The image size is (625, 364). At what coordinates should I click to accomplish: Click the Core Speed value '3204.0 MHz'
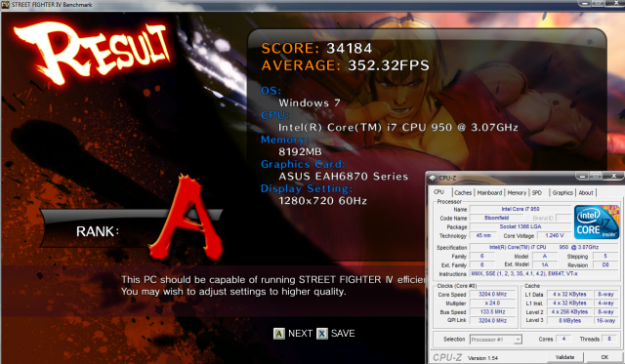click(492, 295)
